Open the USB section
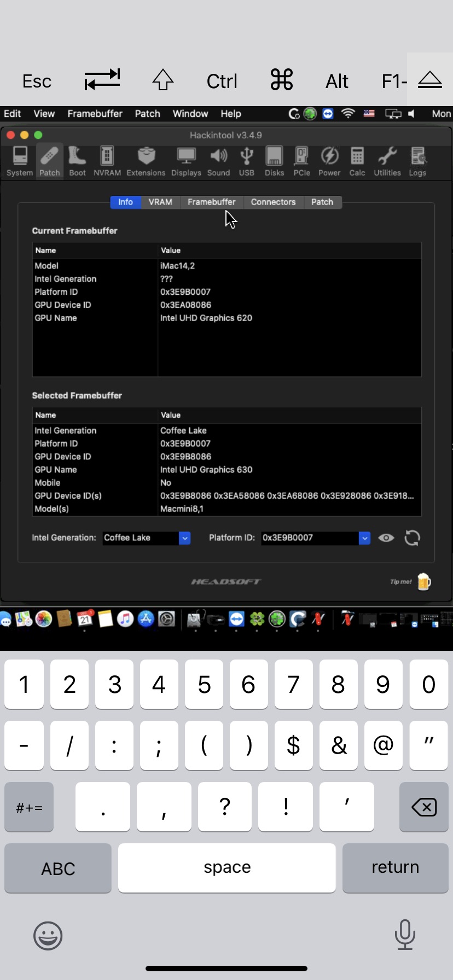This screenshot has width=453, height=980. point(247,161)
